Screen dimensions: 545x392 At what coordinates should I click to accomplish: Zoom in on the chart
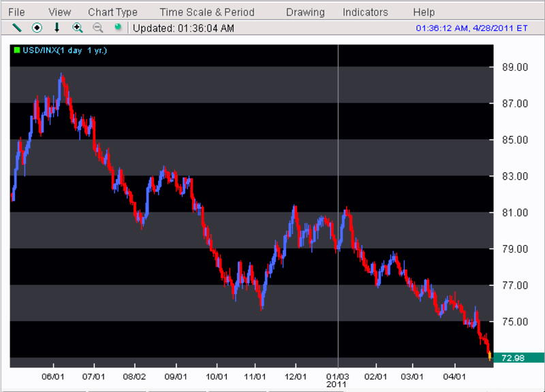coord(78,28)
